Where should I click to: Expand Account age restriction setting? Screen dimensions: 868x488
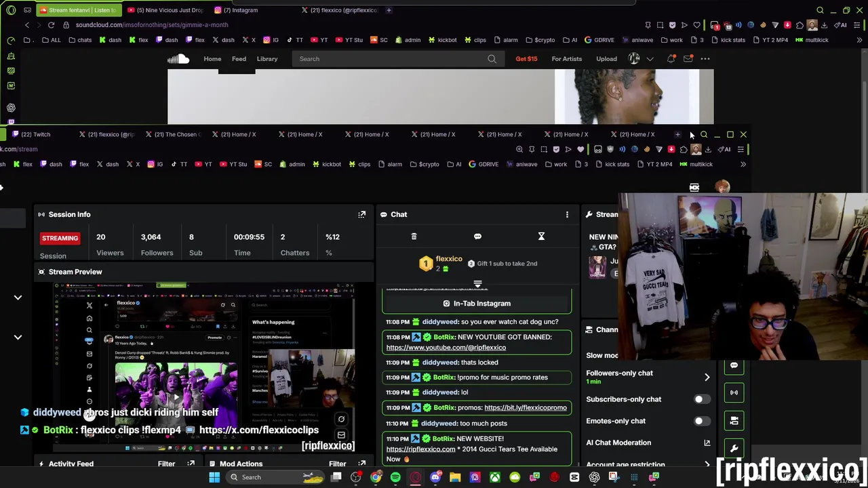pyautogui.click(x=707, y=465)
